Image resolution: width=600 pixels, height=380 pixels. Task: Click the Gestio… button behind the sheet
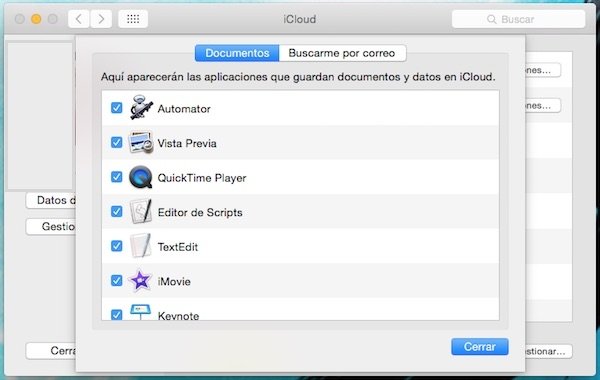[51, 227]
